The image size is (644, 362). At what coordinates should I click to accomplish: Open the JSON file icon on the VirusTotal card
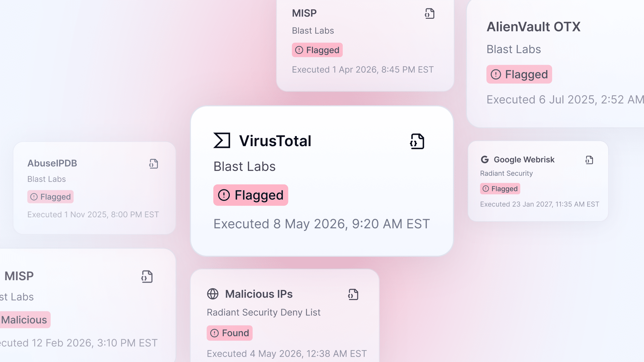[x=417, y=141]
